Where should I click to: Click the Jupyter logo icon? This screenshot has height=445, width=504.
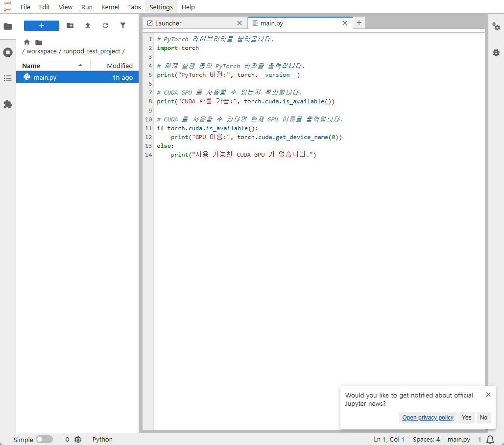(7, 6)
